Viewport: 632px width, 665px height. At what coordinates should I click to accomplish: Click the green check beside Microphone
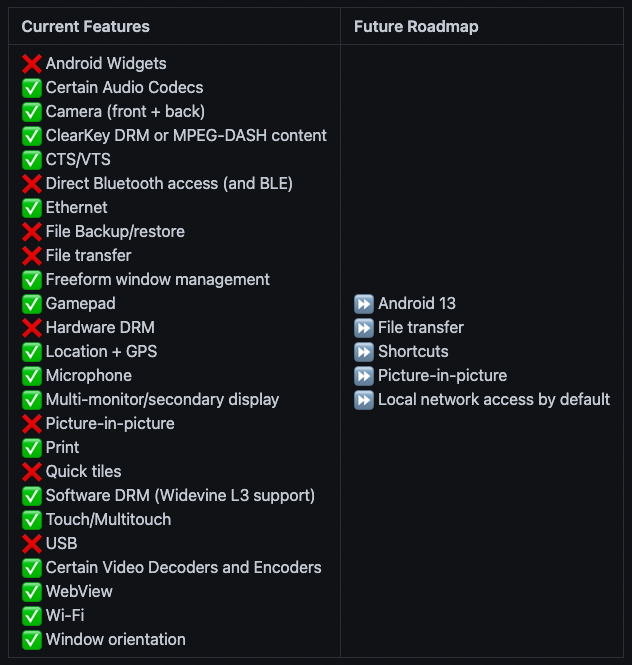(32, 376)
